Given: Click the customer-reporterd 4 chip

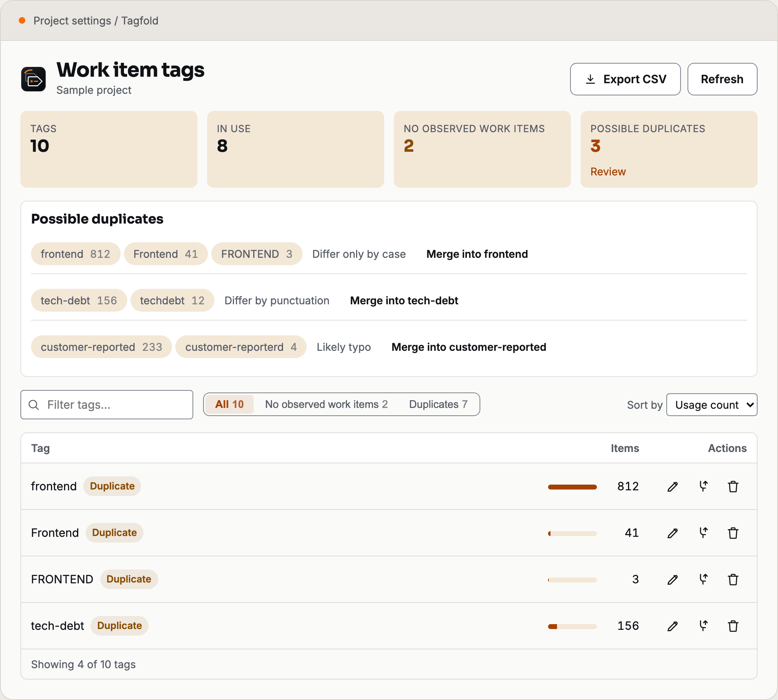Looking at the screenshot, I should coord(241,347).
